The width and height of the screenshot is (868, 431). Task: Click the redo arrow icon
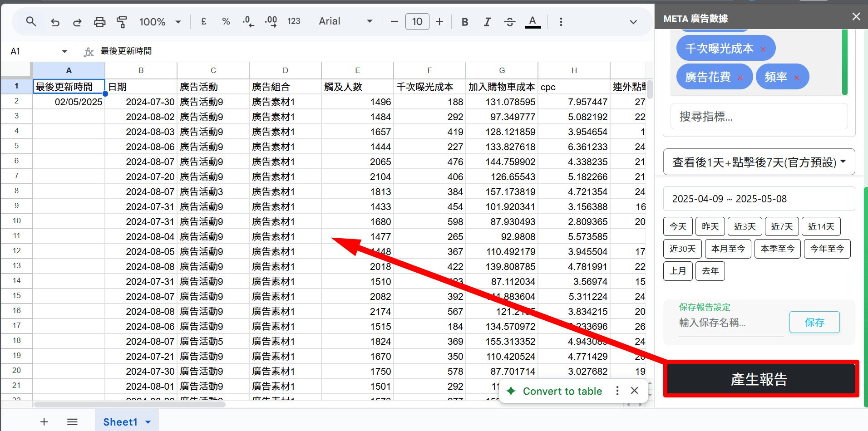[77, 22]
